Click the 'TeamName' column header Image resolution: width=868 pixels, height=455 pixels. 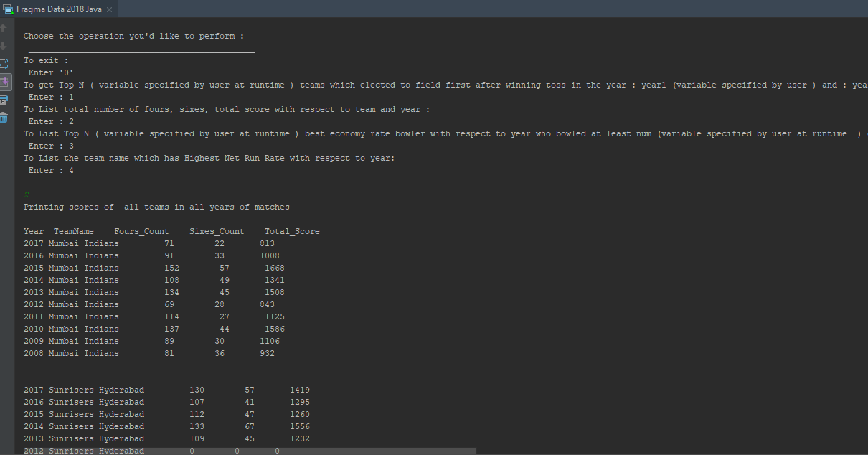point(74,231)
